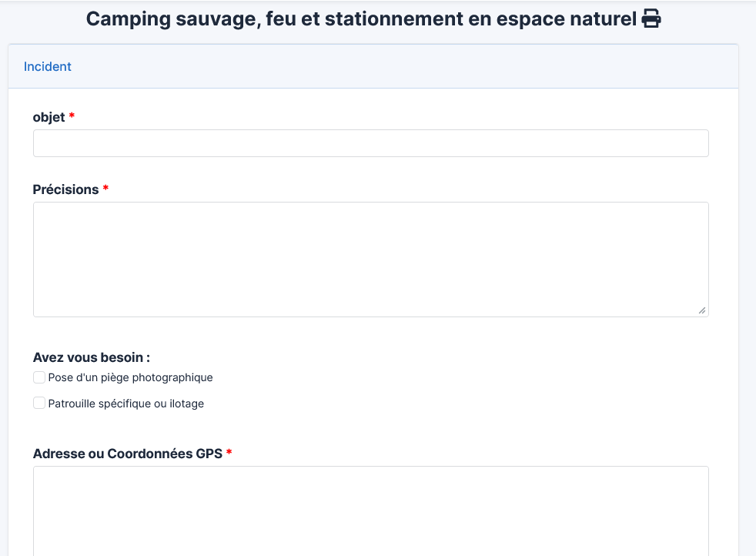Viewport: 756px width, 556px height.
Task: Click the red asterisk next to Précisions
Action: 105,189
